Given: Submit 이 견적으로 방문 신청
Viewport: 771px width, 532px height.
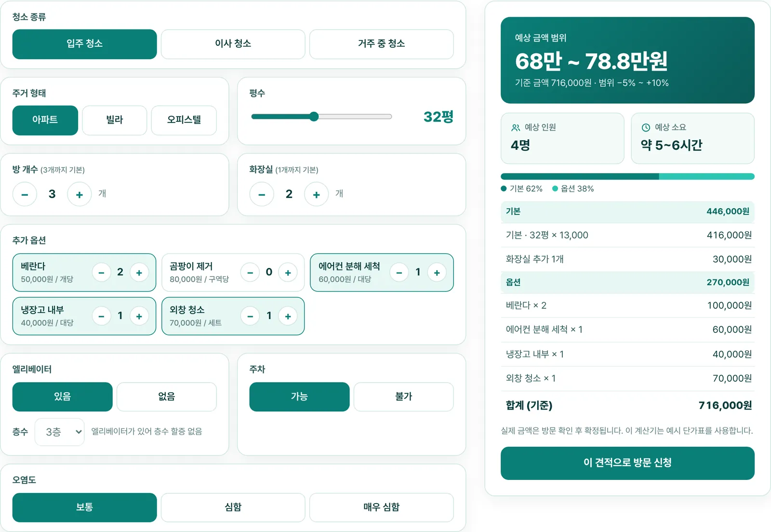Looking at the screenshot, I should tap(627, 463).
